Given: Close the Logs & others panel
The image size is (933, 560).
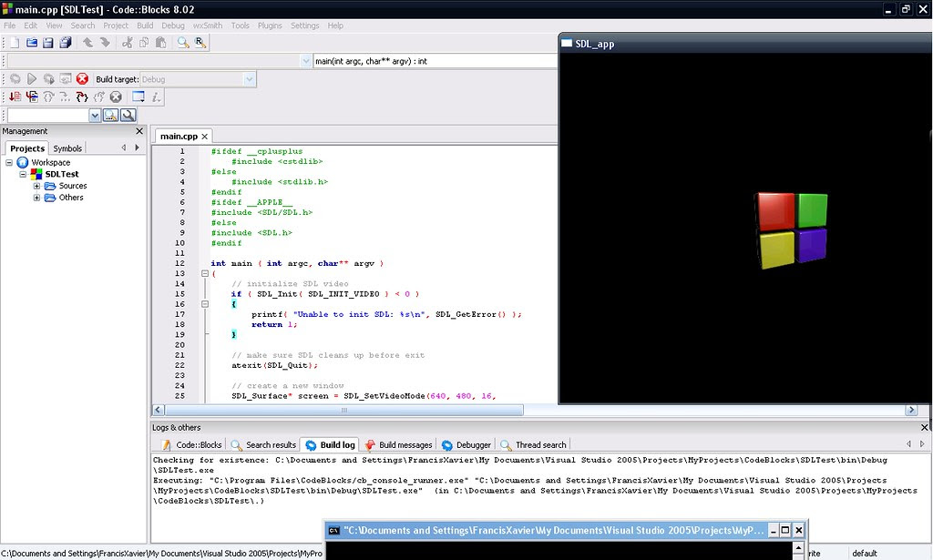Looking at the screenshot, I should pos(925,427).
